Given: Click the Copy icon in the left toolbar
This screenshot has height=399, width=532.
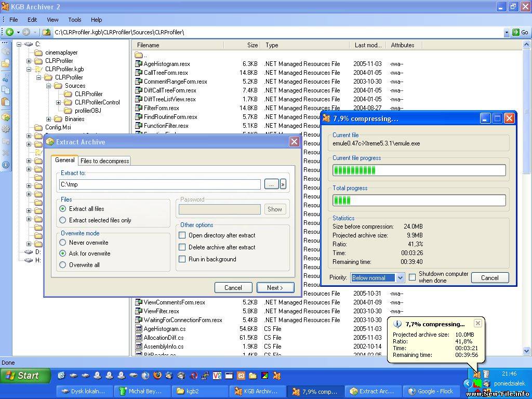Looking at the screenshot, I should 6,89.
